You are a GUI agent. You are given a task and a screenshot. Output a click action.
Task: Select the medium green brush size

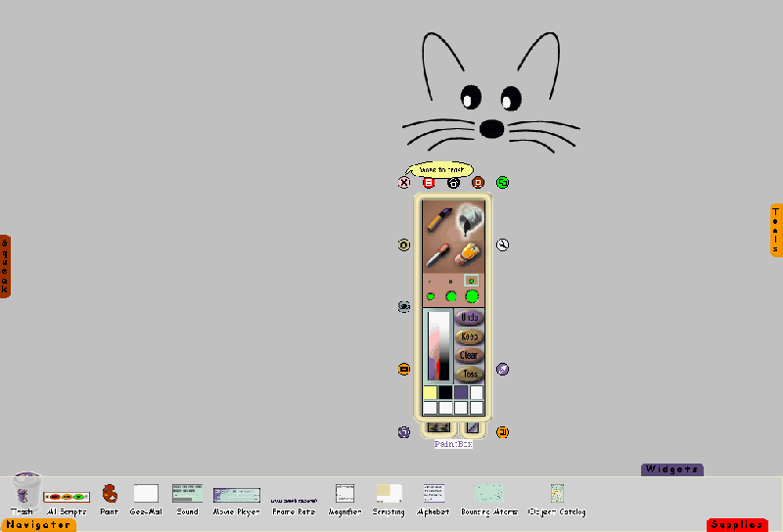click(x=451, y=296)
